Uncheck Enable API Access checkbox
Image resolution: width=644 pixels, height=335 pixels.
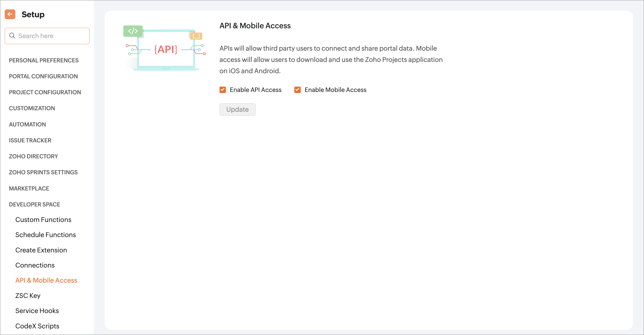[x=222, y=90]
